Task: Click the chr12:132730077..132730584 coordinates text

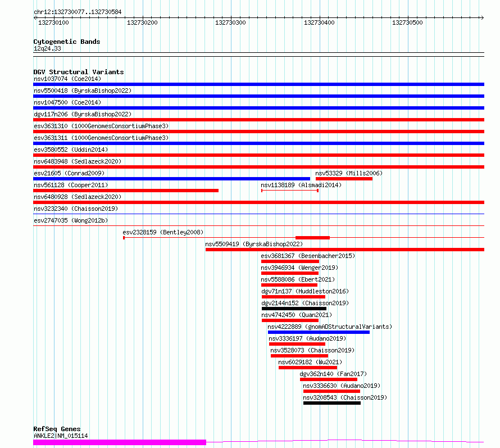Action: (x=78, y=12)
